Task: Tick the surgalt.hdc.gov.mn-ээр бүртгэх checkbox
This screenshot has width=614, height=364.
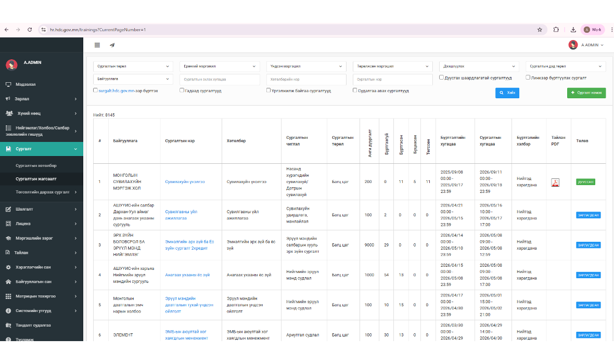Action: pos(95,90)
